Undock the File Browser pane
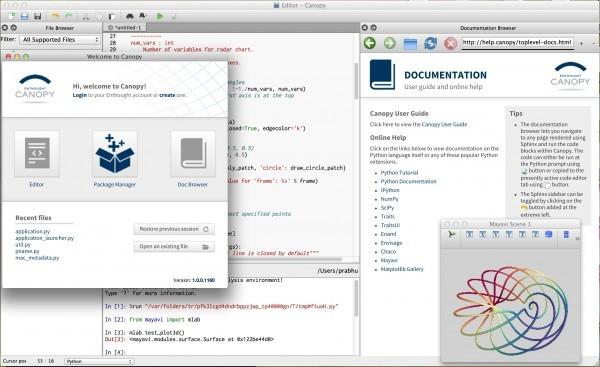Screen dimensions: 600x367 (x=13, y=28)
